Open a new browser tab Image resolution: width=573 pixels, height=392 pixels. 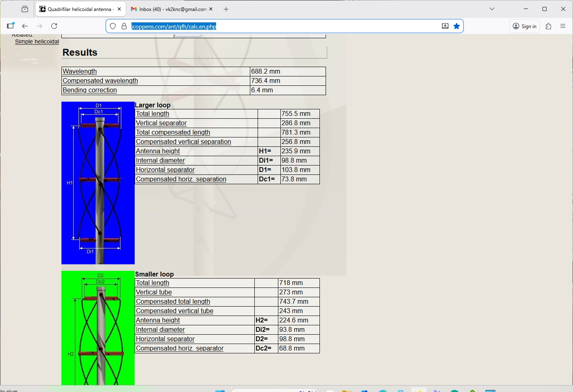click(226, 9)
